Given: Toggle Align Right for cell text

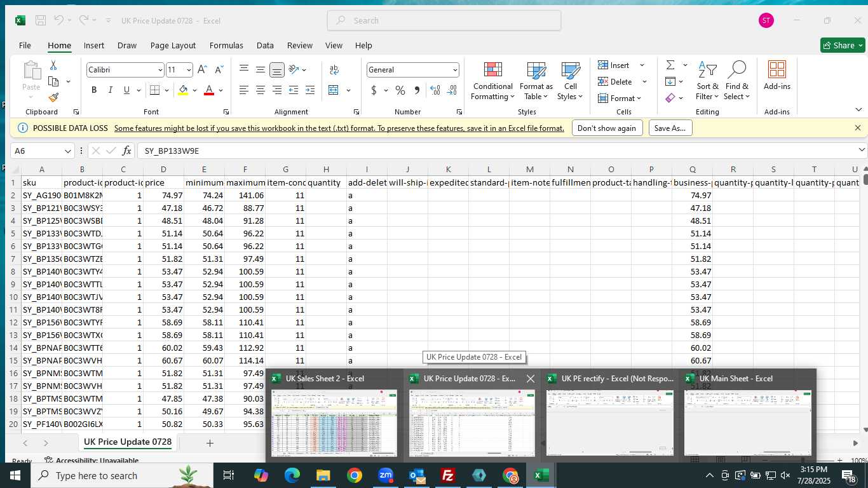Looking at the screenshot, I should 277,90.
